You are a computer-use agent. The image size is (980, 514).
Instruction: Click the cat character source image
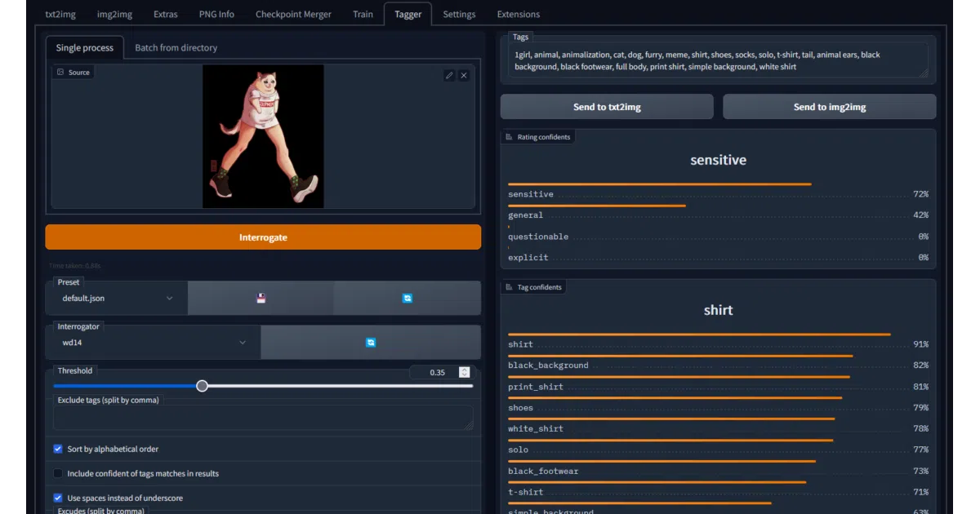[x=263, y=136]
